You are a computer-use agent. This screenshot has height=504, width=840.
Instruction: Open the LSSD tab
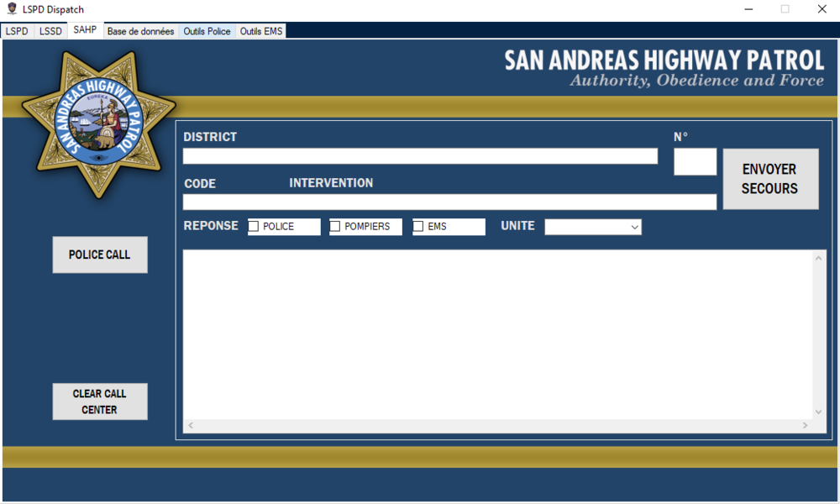coord(50,29)
